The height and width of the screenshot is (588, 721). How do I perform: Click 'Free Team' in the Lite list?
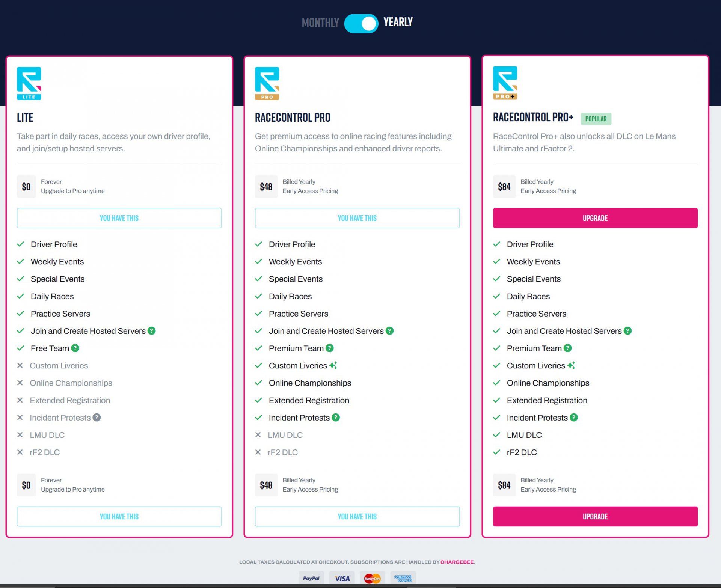50,348
